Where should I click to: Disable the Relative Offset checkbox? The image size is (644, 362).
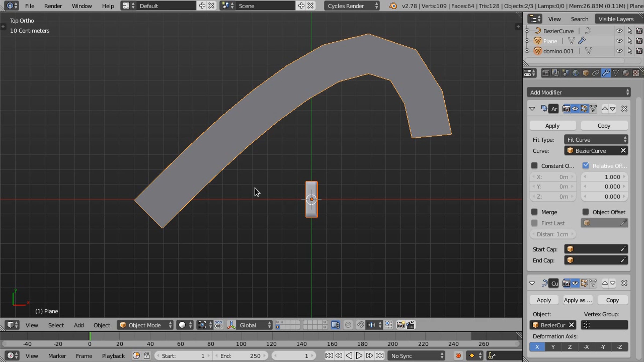pos(586,166)
